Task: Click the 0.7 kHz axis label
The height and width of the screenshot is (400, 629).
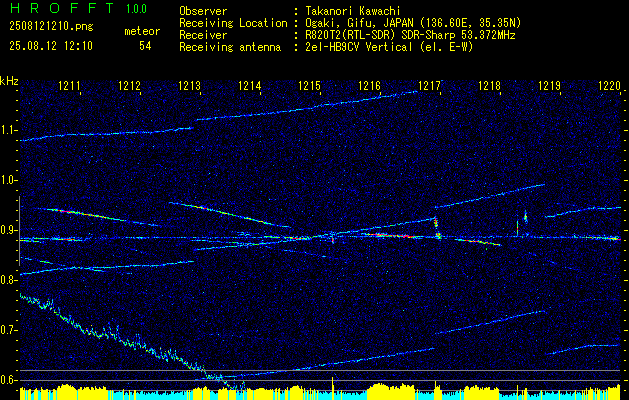Action: (x=8, y=330)
